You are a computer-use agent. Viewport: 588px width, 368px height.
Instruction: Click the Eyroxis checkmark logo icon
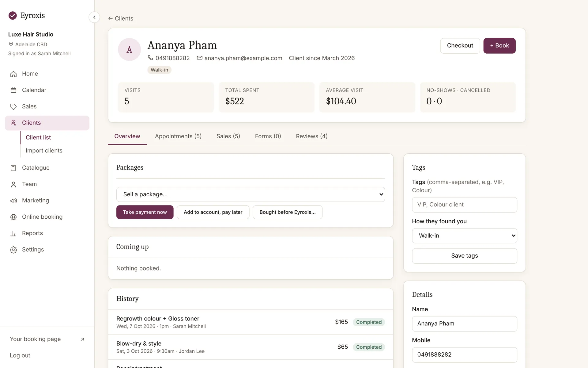(x=13, y=15)
